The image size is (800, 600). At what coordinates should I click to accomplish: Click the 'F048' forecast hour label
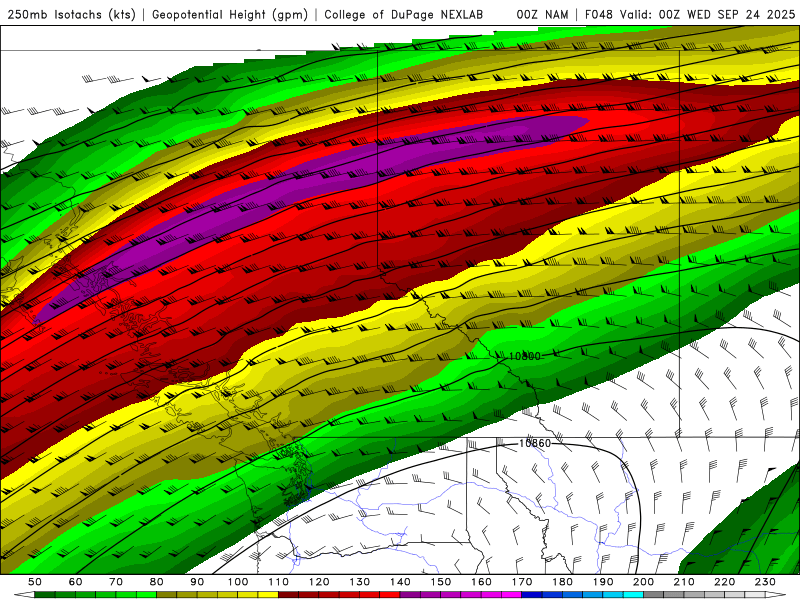pos(599,15)
